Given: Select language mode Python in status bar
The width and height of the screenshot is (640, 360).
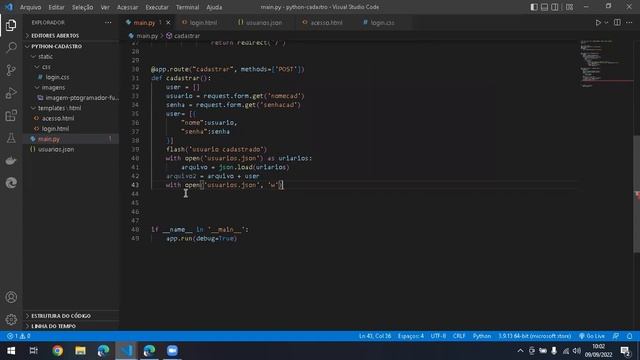Looking at the screenshot, I should tap(482, 336).
